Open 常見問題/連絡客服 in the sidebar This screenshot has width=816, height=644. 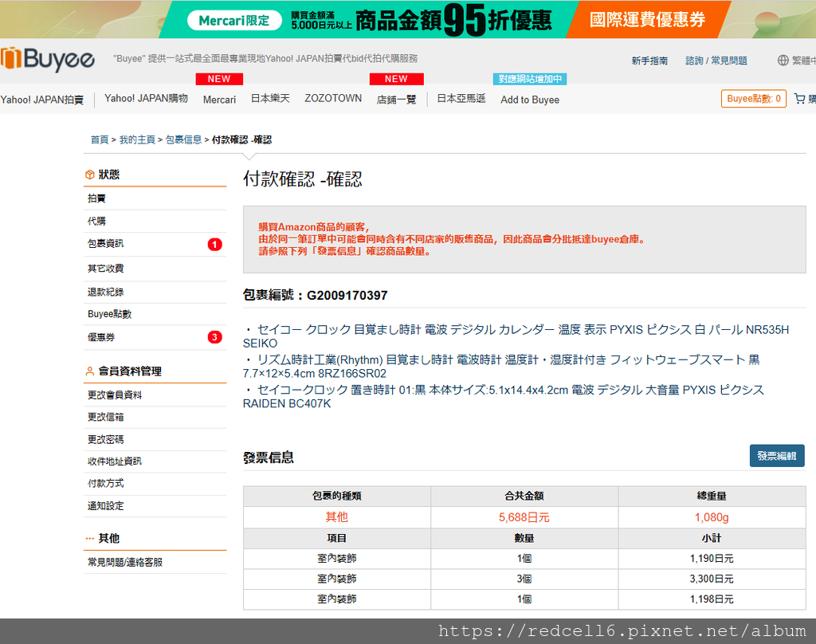(155, 562)
